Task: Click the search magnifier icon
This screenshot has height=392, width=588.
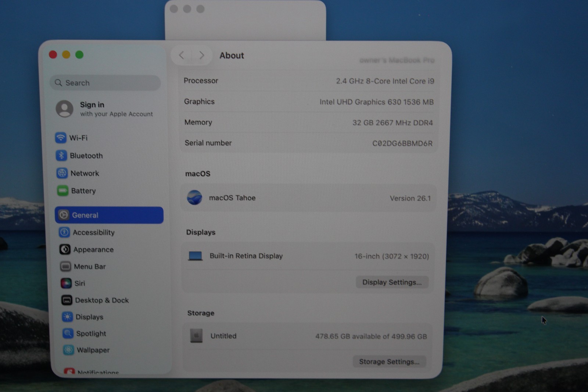Action: (x=58, y=83)
